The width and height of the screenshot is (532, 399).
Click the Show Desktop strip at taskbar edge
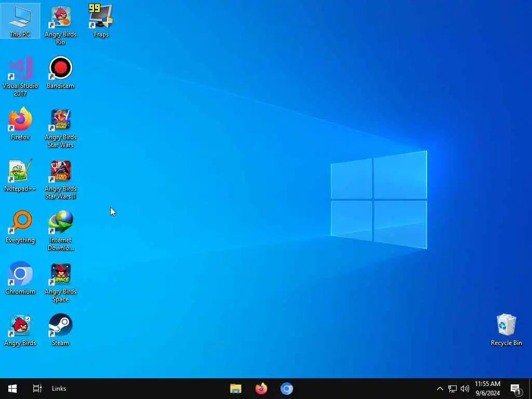(530, 389)
